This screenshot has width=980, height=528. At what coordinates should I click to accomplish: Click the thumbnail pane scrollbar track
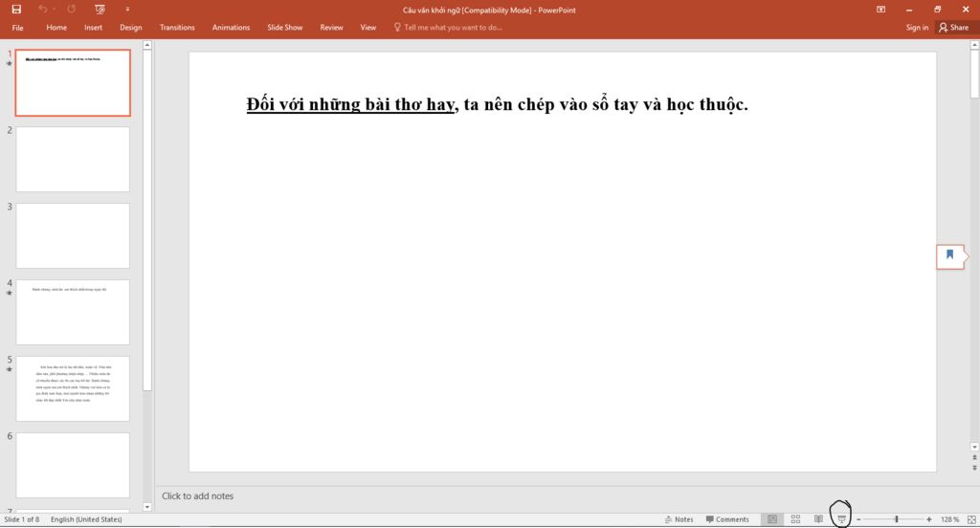(x=147, y=447)
